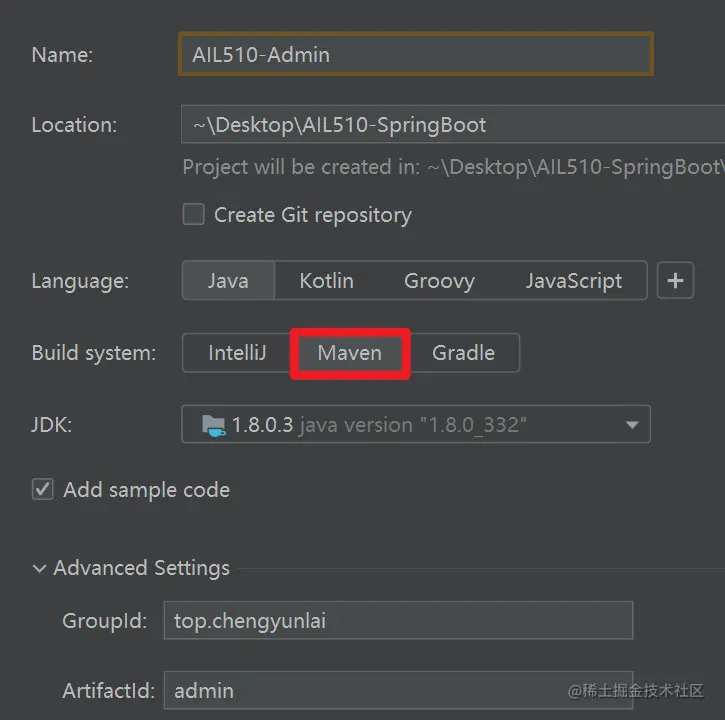Select Java as the language
This screenshot has width=725, height=720.
click(x=228, y=281)
